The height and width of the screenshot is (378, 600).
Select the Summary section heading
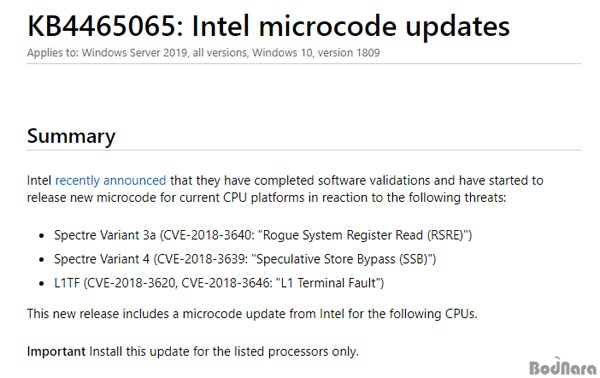click(x=71, y=136)
